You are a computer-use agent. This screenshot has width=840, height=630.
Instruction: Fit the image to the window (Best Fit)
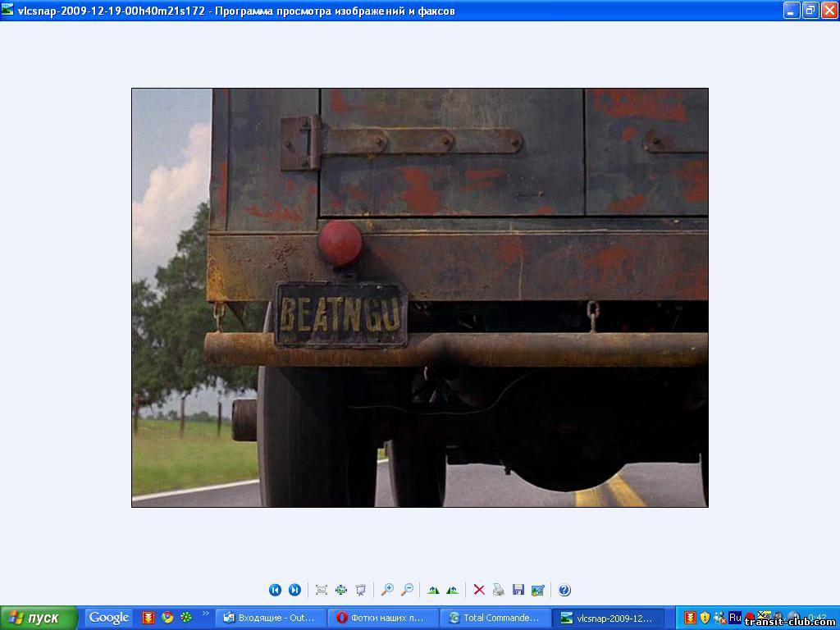(x=322, y=590)
